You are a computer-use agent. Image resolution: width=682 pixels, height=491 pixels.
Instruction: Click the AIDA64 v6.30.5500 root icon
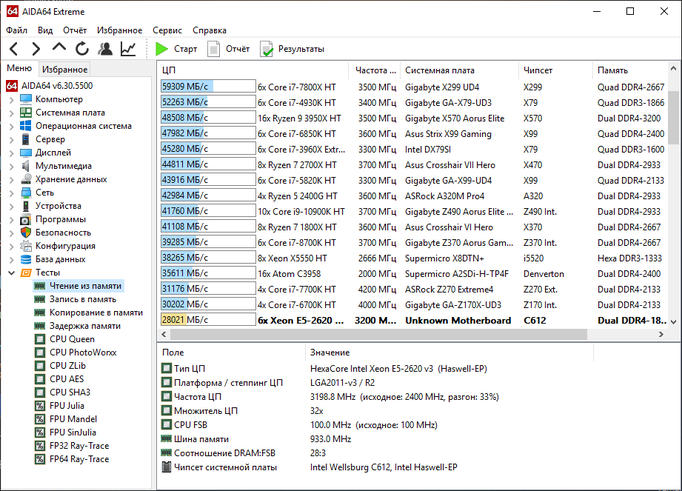(x=12, y=86)
